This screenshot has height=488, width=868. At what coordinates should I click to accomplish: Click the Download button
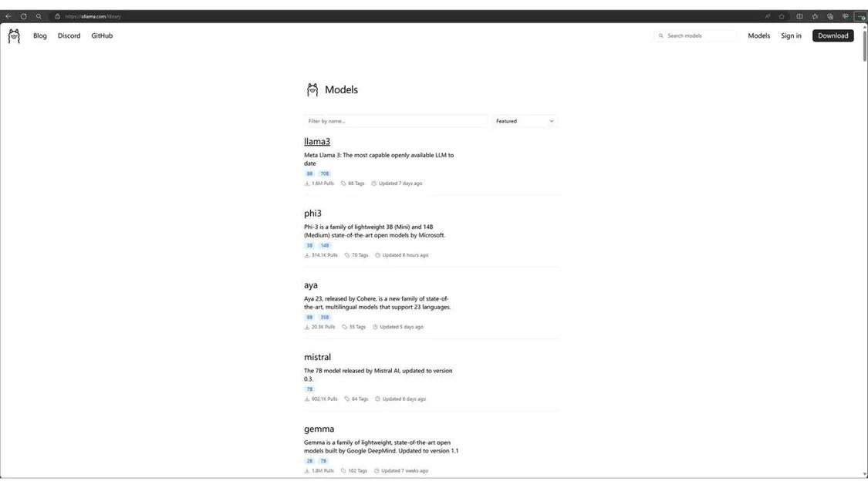tap(833, 36)
